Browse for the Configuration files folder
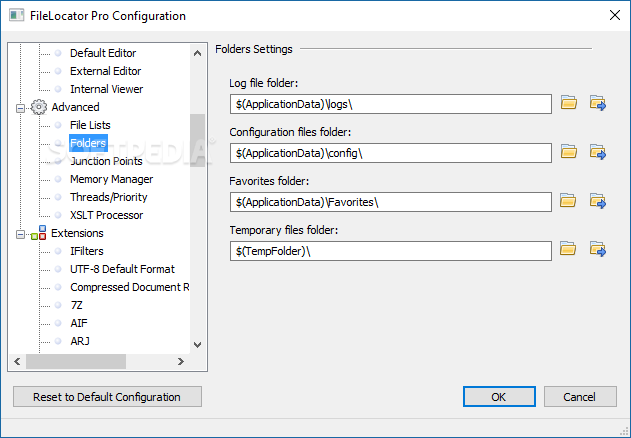 tap(569, 152)
